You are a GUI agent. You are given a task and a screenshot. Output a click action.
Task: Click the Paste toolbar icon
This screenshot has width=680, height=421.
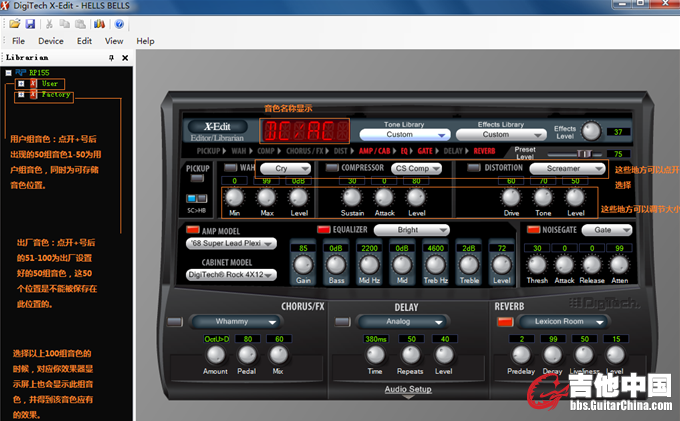point(81,23)
